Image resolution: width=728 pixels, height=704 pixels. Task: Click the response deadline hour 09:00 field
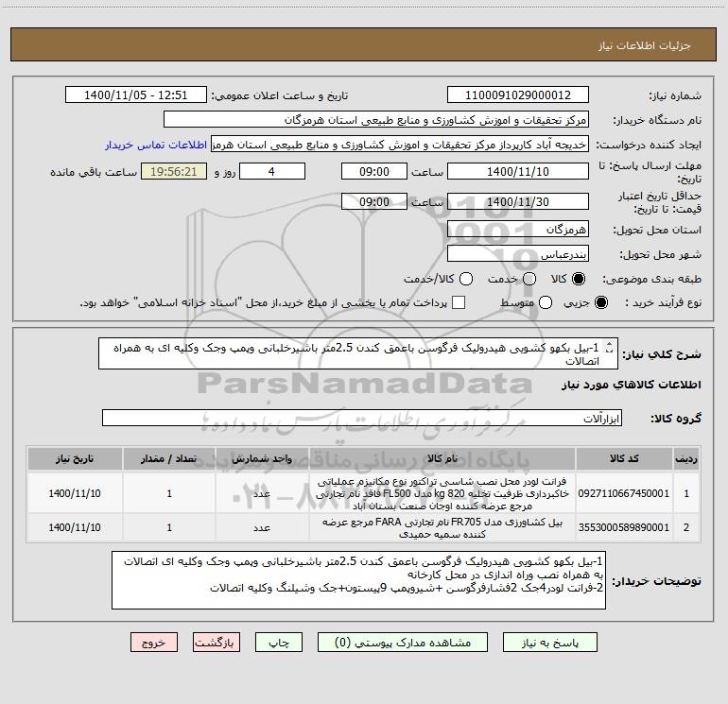[x=374, y=171]
